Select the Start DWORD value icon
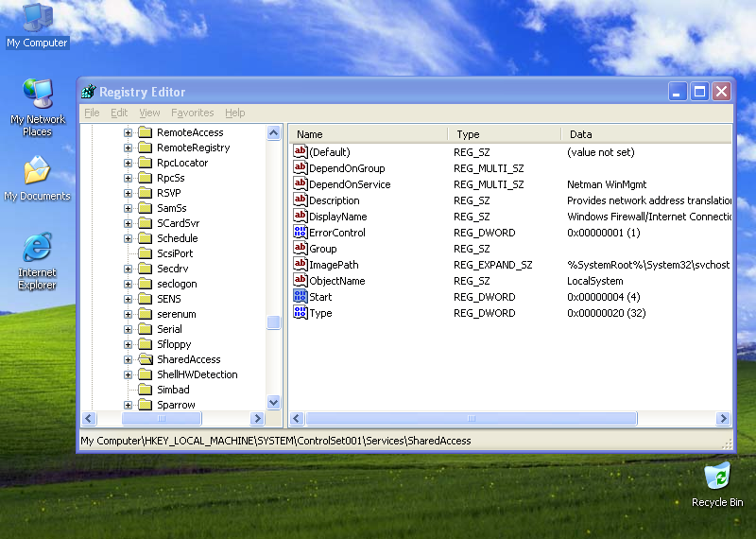The width and height of the screenshot is (756, 539). coord(300,297)
